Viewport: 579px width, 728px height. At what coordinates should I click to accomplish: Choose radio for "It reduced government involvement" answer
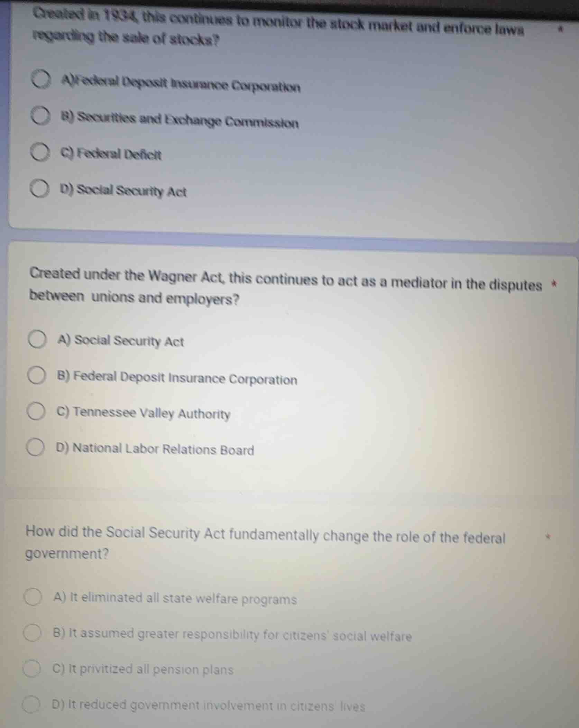(x=31, y=704)
